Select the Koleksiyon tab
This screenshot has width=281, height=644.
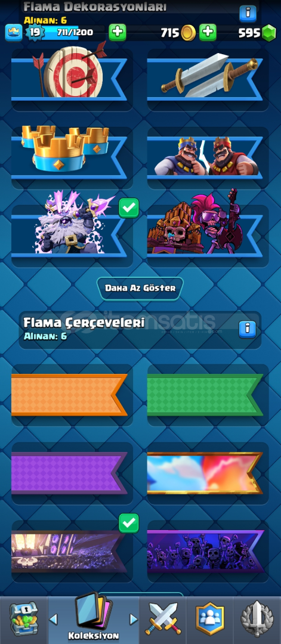[x=94, y=617]
